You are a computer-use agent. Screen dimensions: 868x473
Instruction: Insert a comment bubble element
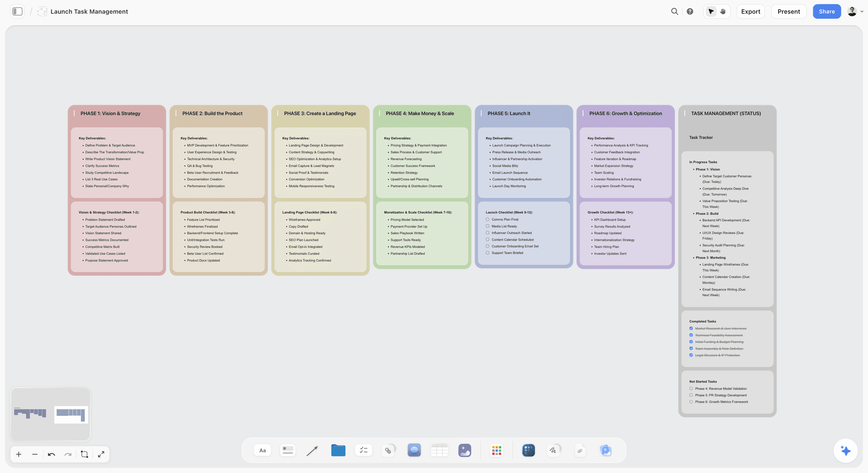click(x=414, y=450)
